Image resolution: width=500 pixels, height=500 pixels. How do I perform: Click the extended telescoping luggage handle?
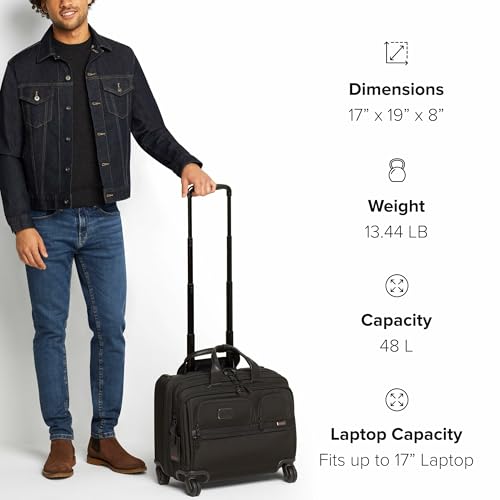click(x=209, y=267)
